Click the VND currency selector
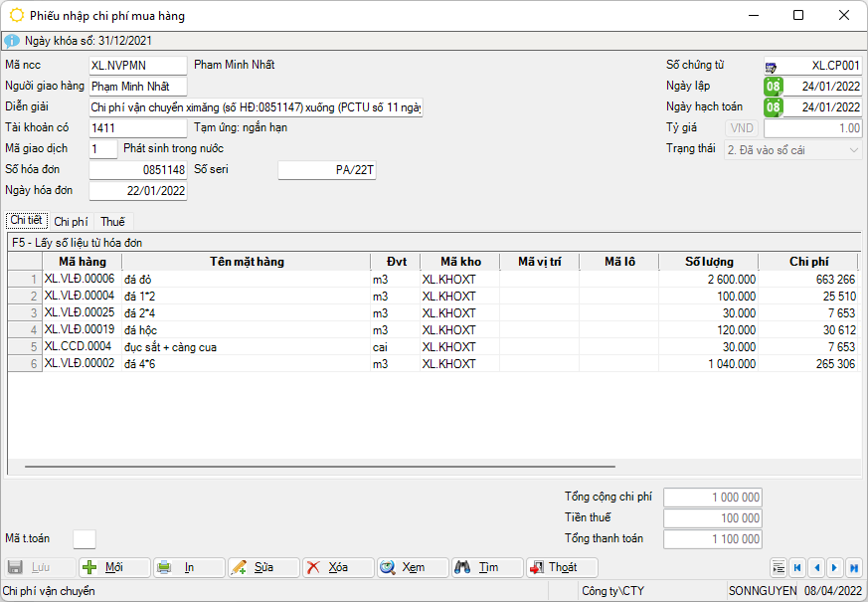 [x=743, y=128]
